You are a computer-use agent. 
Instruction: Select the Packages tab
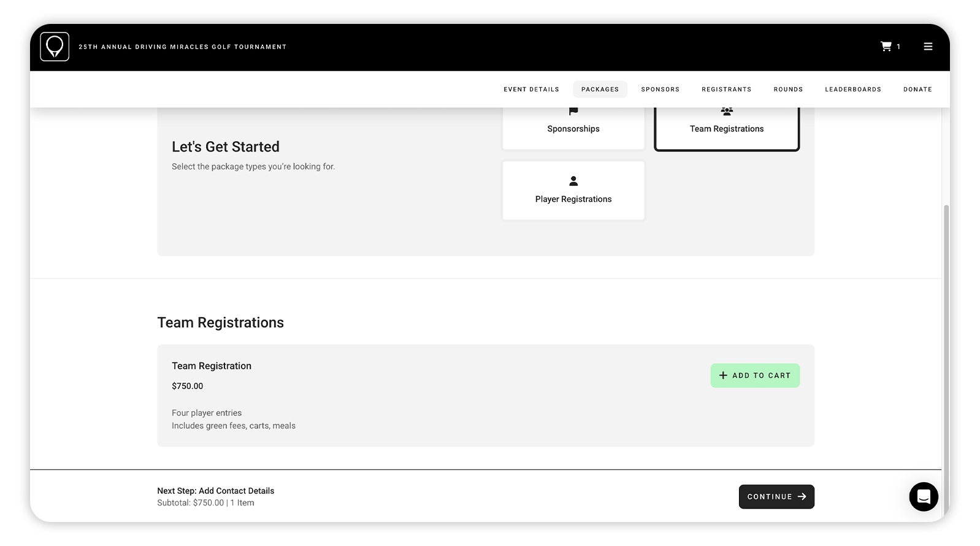coord(600,90)
